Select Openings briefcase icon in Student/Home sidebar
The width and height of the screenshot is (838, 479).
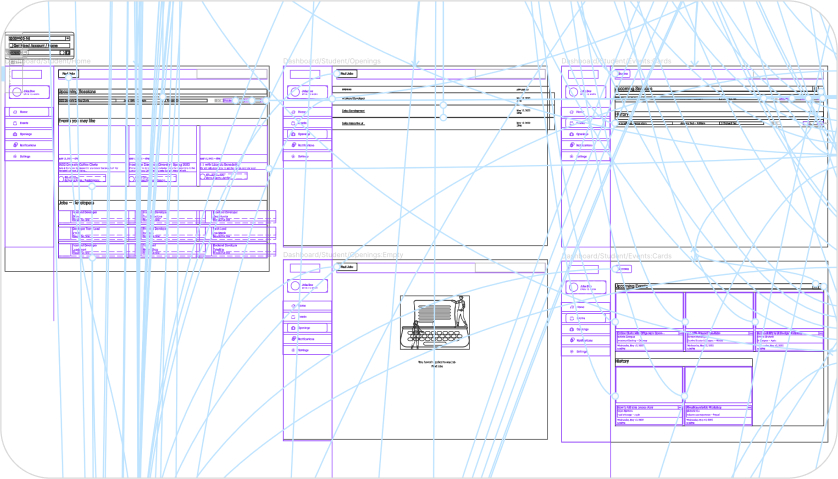[x=15, y=134]
